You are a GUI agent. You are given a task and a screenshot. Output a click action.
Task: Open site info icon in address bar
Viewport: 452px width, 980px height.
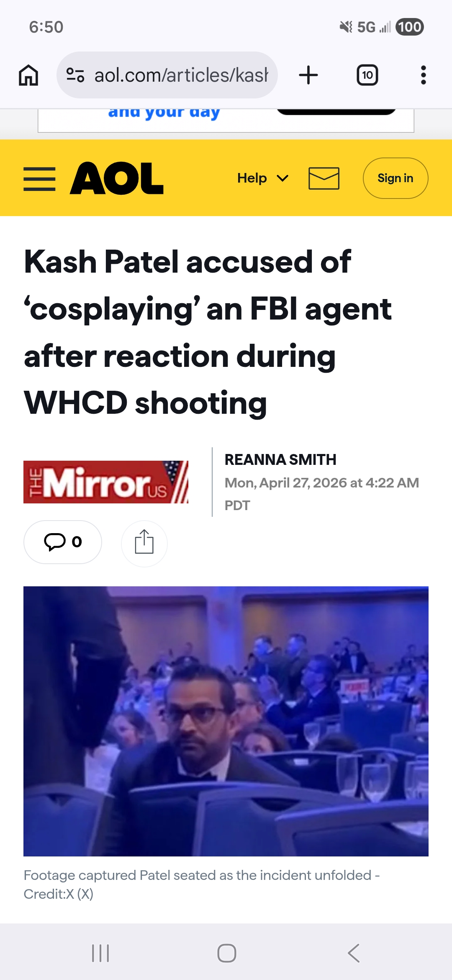tap(75, 75)
